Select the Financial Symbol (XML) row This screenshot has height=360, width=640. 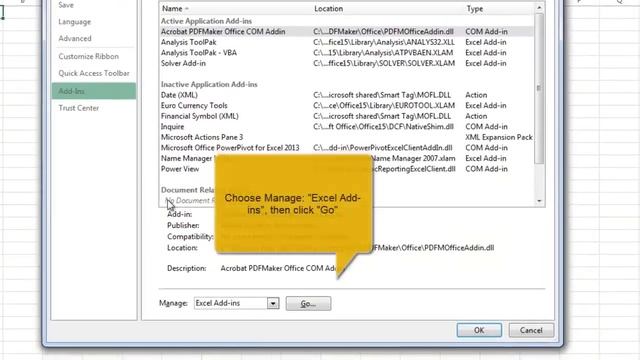pyautogui.click(x=346, y=116)
